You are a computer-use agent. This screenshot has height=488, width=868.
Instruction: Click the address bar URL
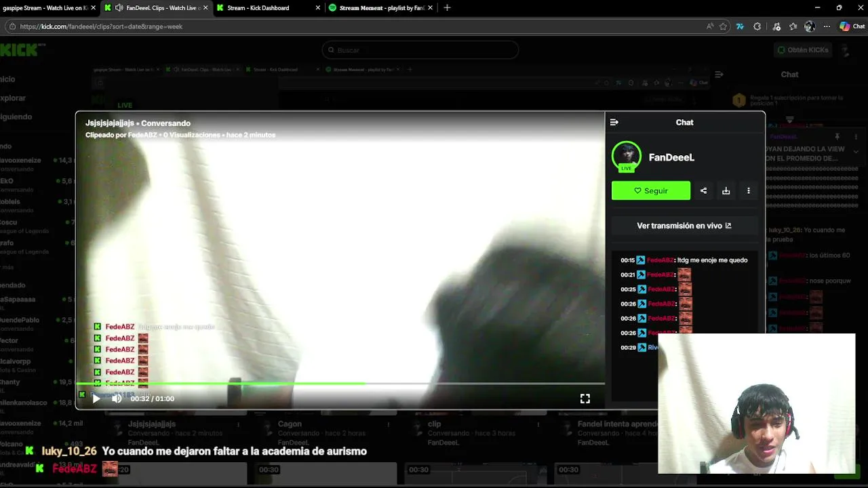click(x=102, y=26)
